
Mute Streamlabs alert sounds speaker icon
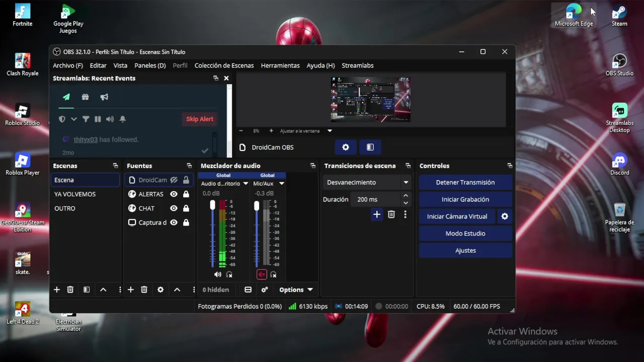110,119
